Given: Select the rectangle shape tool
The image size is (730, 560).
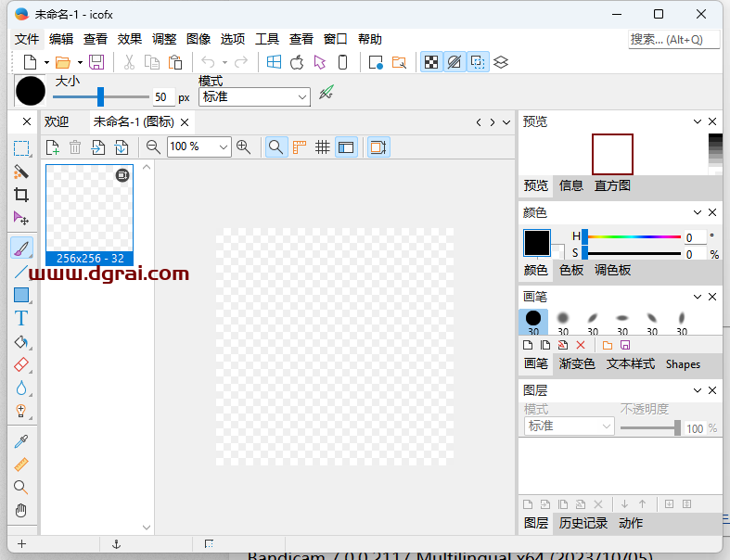Looking at the screenshot, I should (21, 295).
